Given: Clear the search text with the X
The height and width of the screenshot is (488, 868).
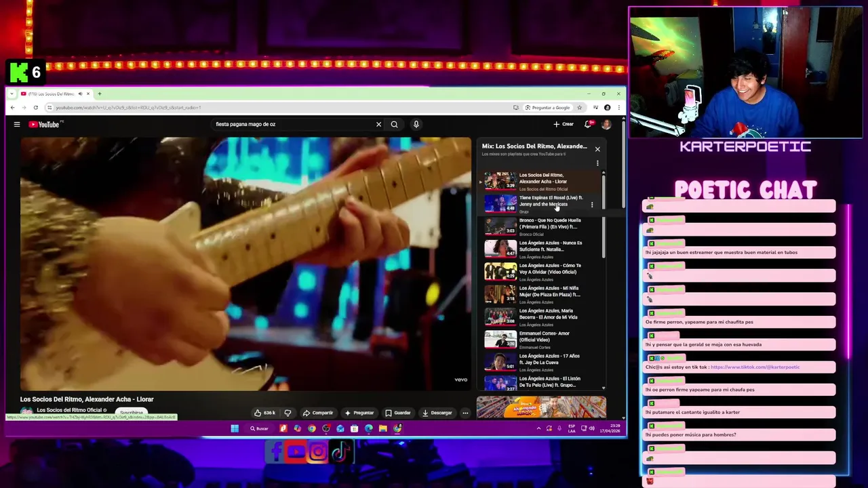Looking at the screenshot, I should (x=378, y=124).
